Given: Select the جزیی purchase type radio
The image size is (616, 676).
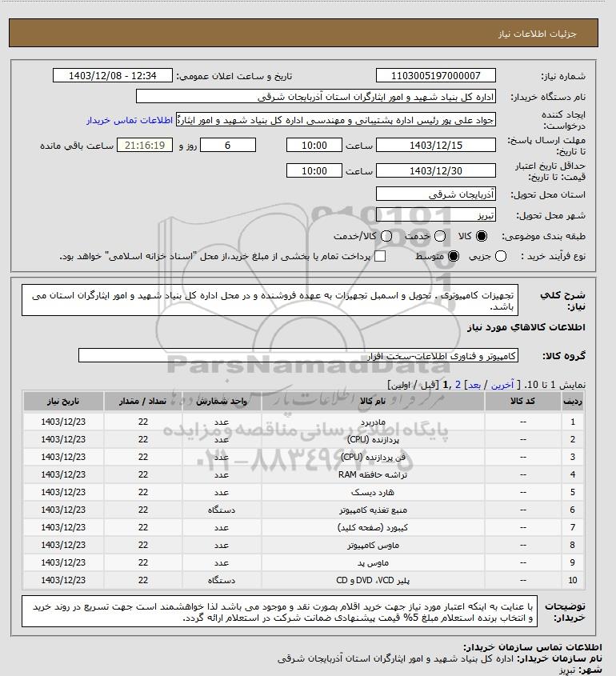Looking at the screenshot, I should pyautogui.click(x=501, y=256).
